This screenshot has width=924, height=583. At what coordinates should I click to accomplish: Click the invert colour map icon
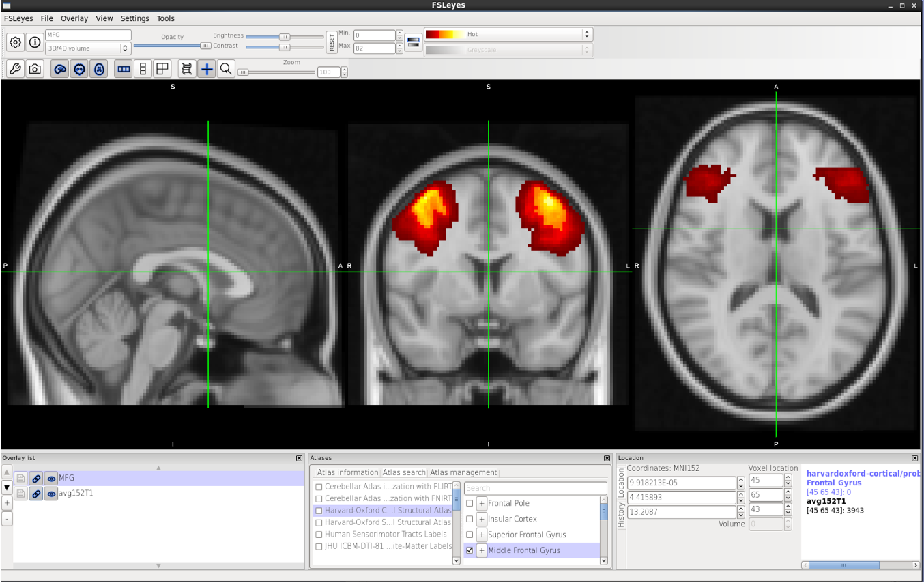(x=413, y=42)
